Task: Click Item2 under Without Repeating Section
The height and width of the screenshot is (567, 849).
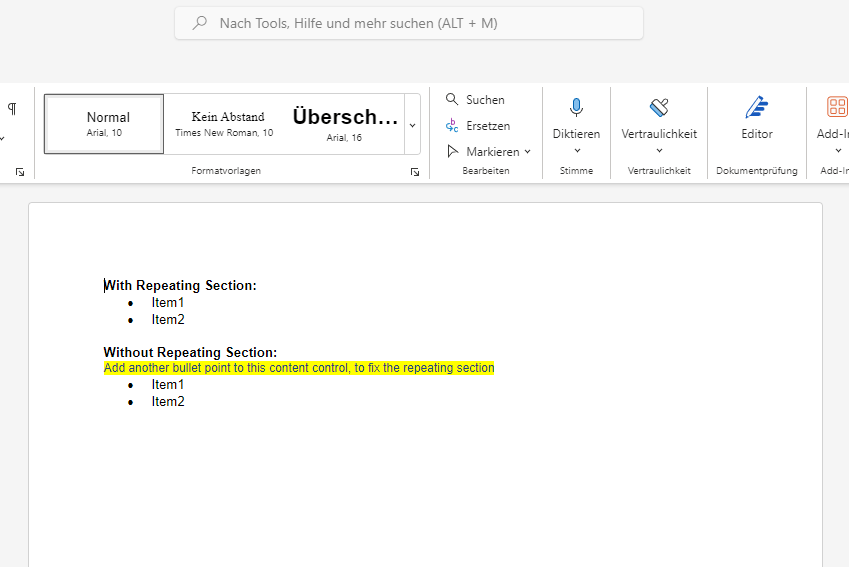Action: (167, 401)
